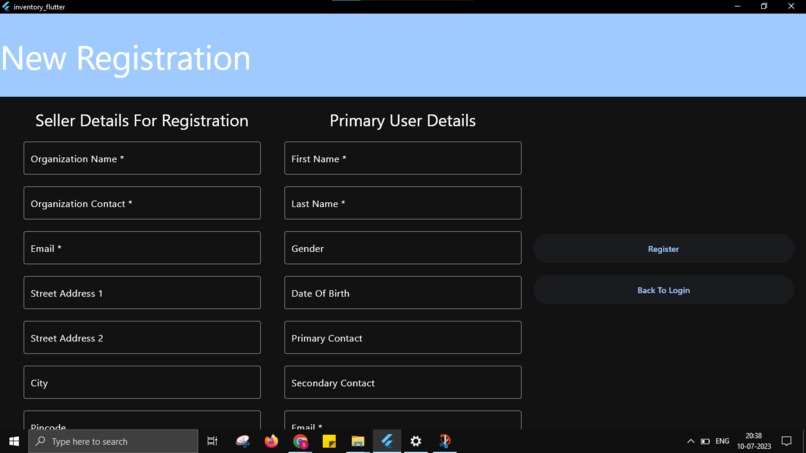
Task: Open the orange-blue scissors icon beside Settings
Action: coord(445,441)
